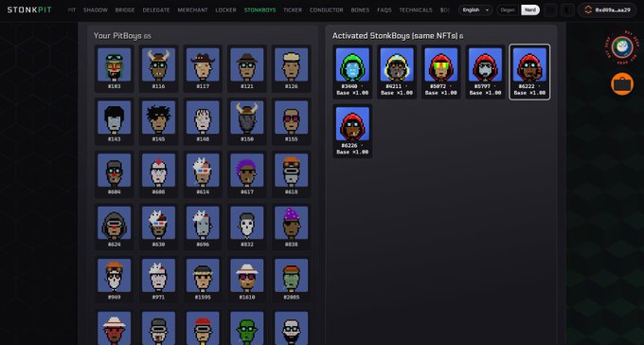This screenshot has width=644, height=345.
Task: Select PitBoy #618 with orange beanie
Action: [291, 174]
